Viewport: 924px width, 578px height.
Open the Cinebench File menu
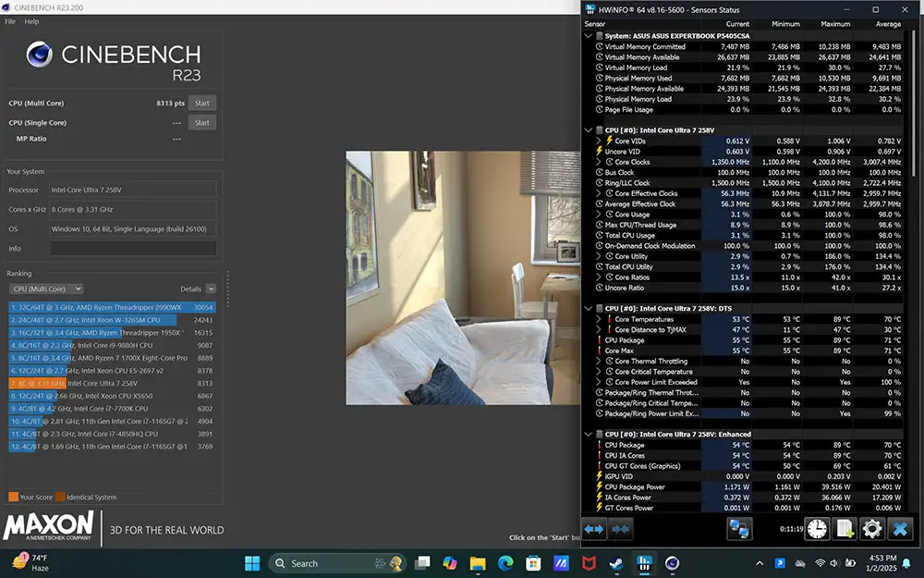(x=10, y=21)
